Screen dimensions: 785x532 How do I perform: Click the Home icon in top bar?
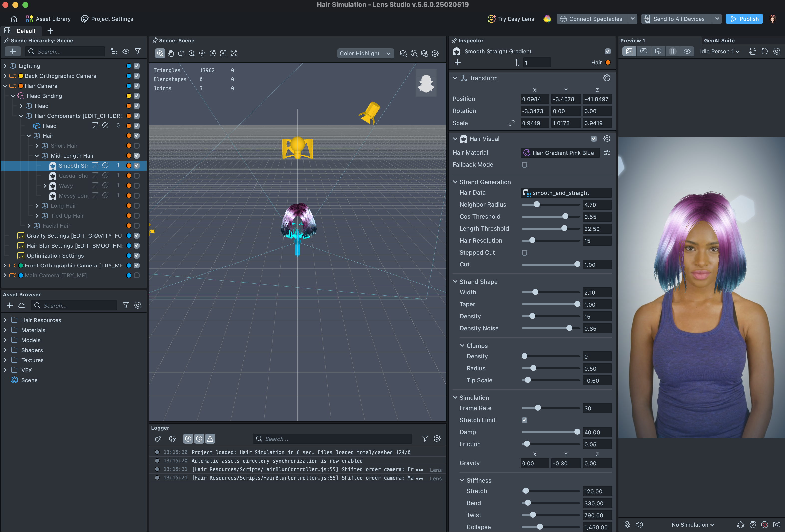pyautogui.click(x=14, y=19)
